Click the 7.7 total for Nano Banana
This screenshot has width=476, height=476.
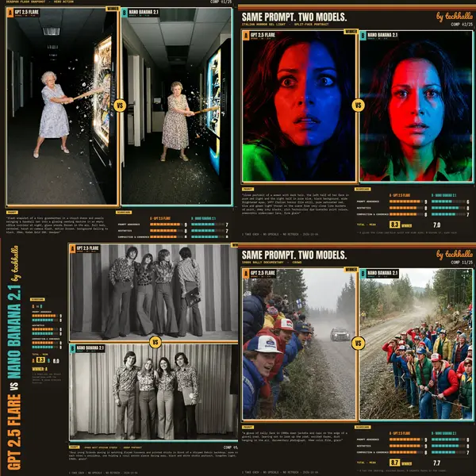436,463
